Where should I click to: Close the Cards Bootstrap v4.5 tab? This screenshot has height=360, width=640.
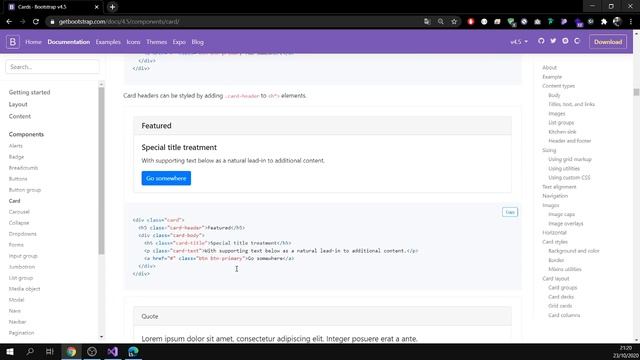(96, 7)
